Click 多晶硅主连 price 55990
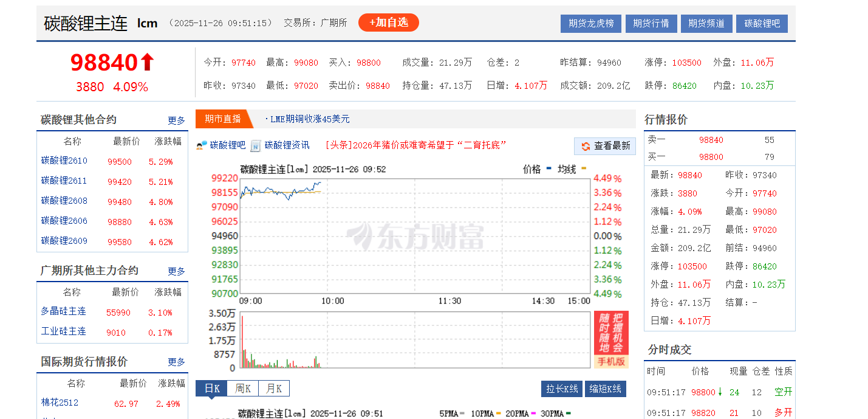The width and height of the screenshot is (868, 419). (118, 313)
